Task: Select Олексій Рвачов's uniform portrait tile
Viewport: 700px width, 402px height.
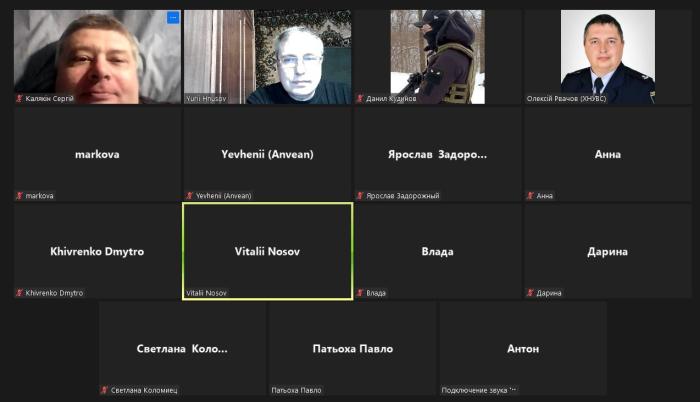Action: tap(608, 57)
